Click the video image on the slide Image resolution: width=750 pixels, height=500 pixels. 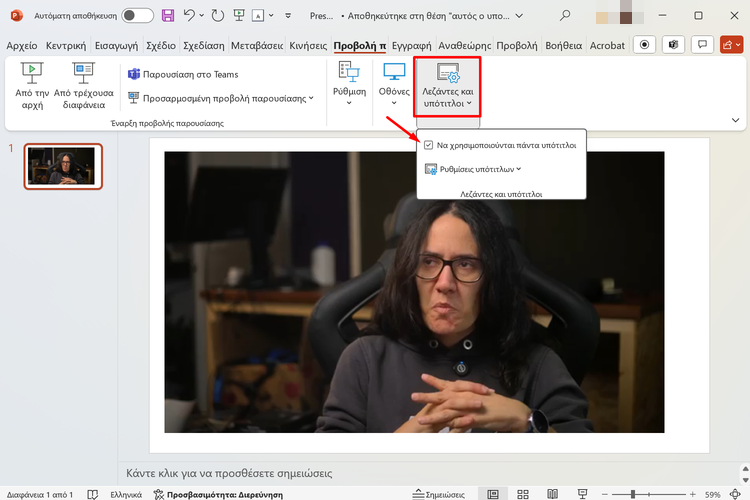click(414, 292)
